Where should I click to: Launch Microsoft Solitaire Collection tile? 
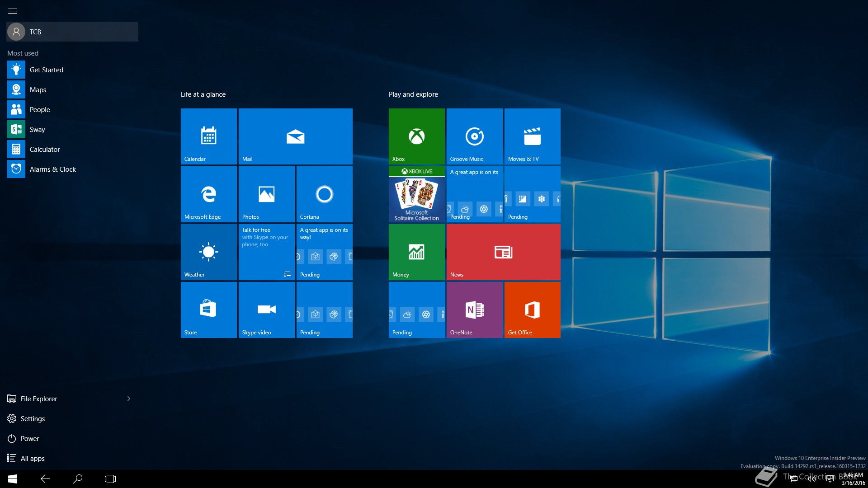[x=417, y=194]
